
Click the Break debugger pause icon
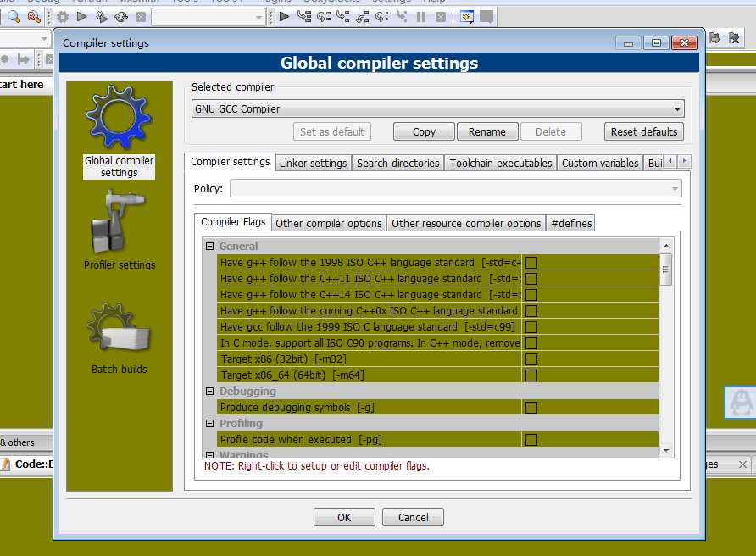(x=421, y=17)
